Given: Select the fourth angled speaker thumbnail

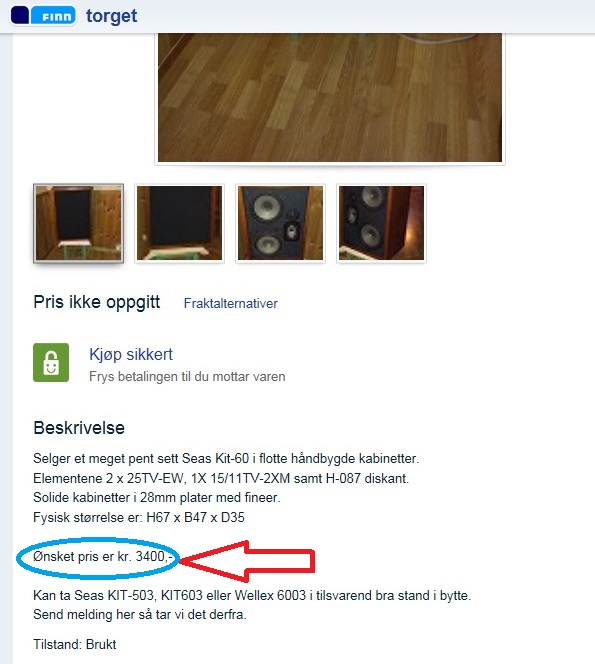Looking at the screenshot, I should coord(381,223).
